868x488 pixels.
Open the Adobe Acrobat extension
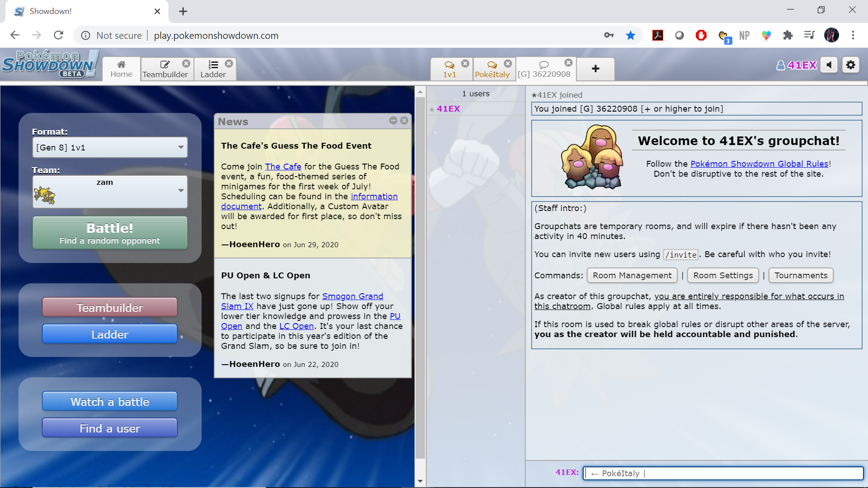658,35
